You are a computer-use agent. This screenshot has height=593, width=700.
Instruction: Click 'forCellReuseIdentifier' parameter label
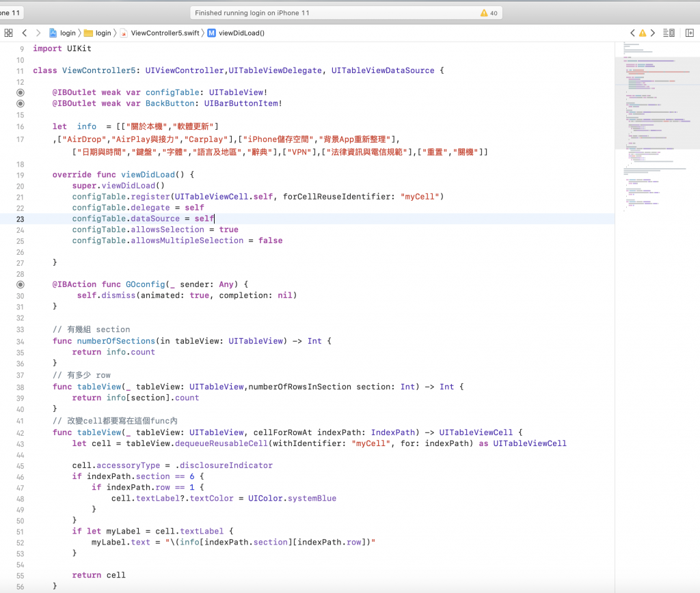click(x=336, y=197)
